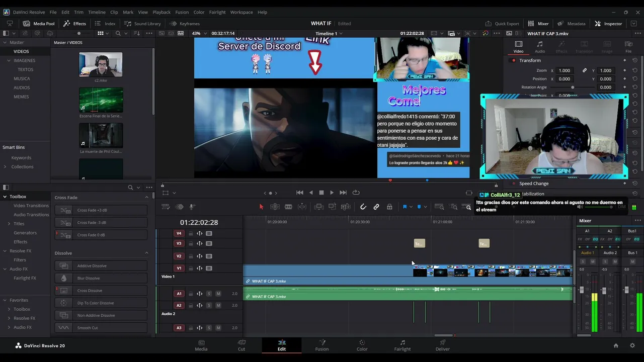Mute audio track A1
Image resolution: width=644 pixels, height=362 pixels.
(218, 294)
